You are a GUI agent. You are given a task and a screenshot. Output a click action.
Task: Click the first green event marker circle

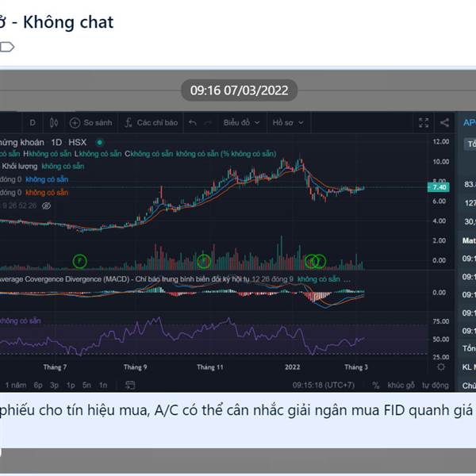tap(80, 261)
